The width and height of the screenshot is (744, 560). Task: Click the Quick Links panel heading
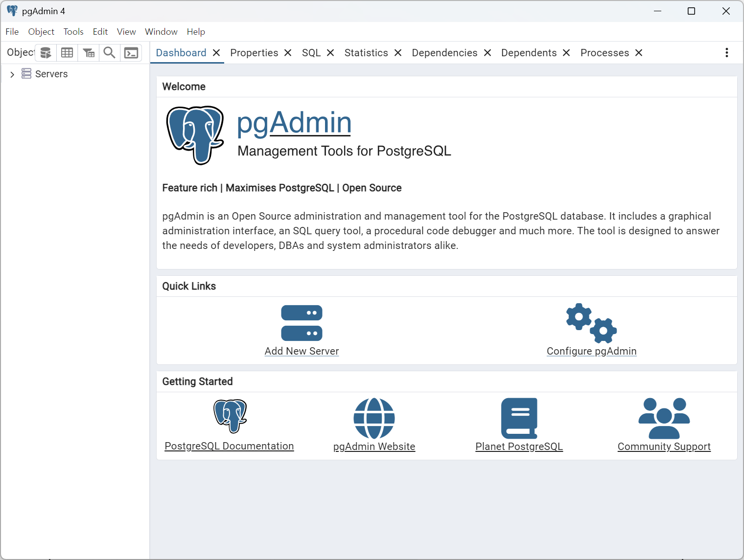(189, 286)
